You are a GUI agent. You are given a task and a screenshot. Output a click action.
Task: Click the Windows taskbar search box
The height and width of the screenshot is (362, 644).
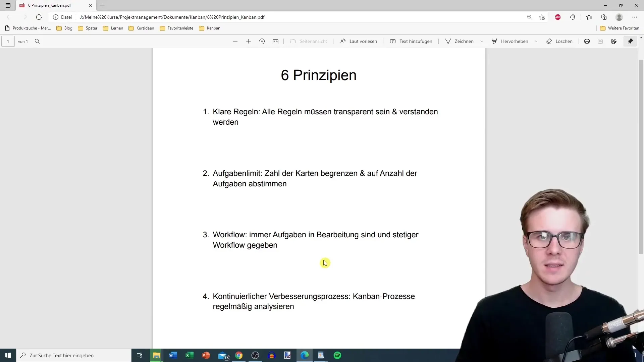coord(74,355)
